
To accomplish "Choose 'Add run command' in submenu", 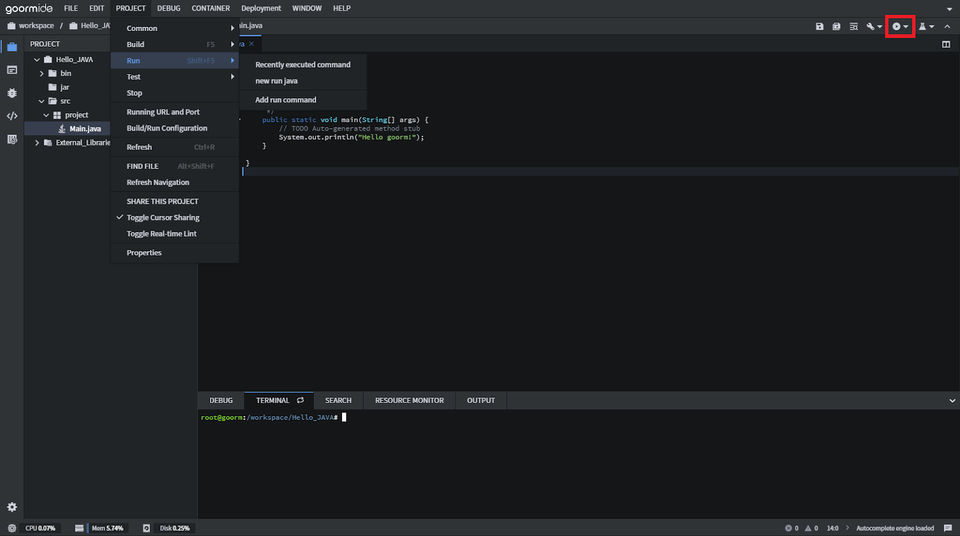I will (x=285, y=100).
